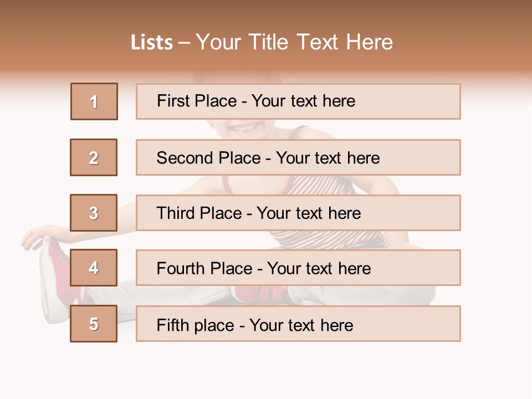Select the number 4 box
The height and width of the screenshot is (399, 532).
(x=94, y=268)
